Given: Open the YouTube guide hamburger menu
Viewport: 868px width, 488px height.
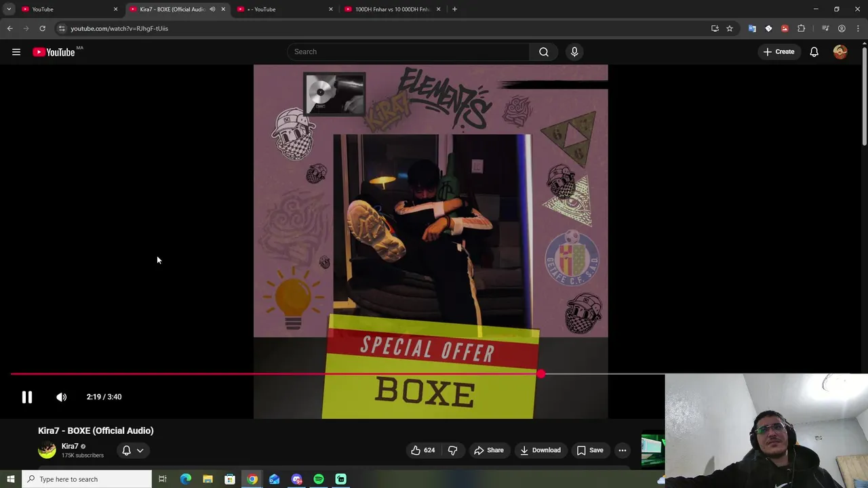Looking at the screenshot, I should tap(16, 52).
